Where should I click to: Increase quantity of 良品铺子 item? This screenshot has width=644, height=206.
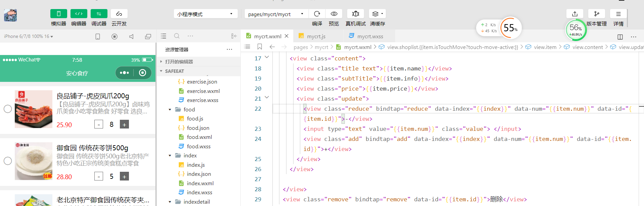[x=124, y=124]
